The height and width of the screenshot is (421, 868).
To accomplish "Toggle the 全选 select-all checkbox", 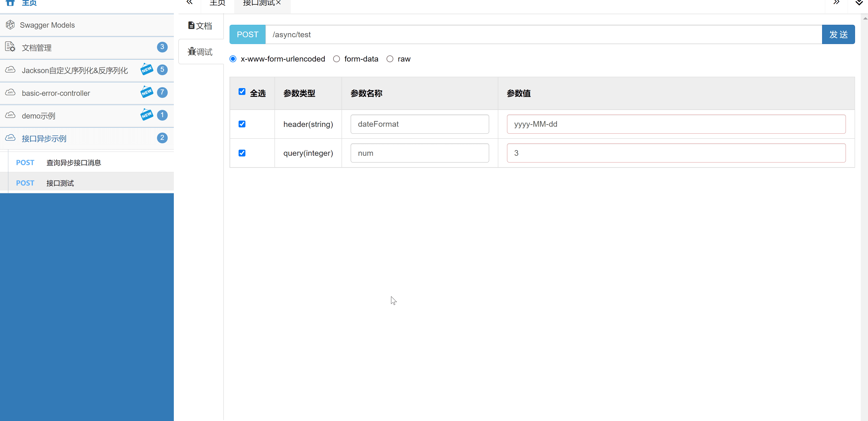I will tap(242, 92).
